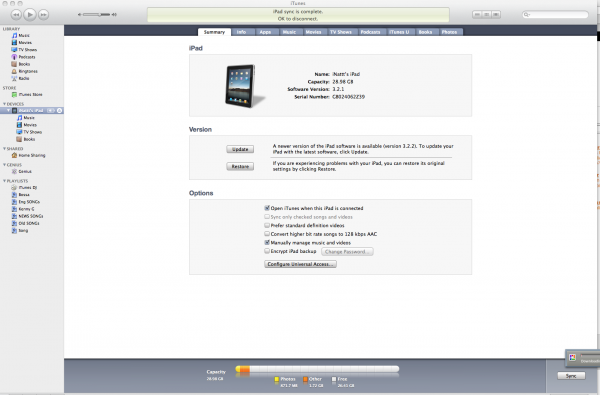Uncheck Open iTunes when this iPad is connected
The width and height of the screenshot is (600, 395).
[267, 208]
